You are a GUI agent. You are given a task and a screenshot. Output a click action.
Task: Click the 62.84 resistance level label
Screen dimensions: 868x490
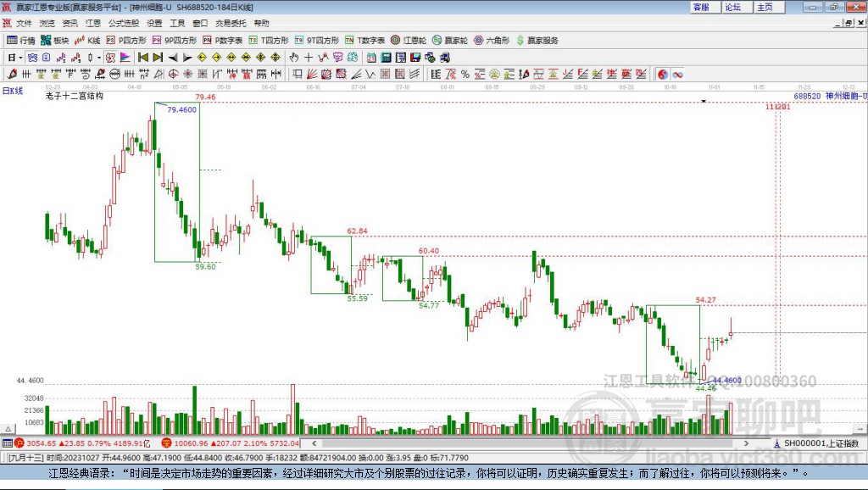tap(357, 231)
